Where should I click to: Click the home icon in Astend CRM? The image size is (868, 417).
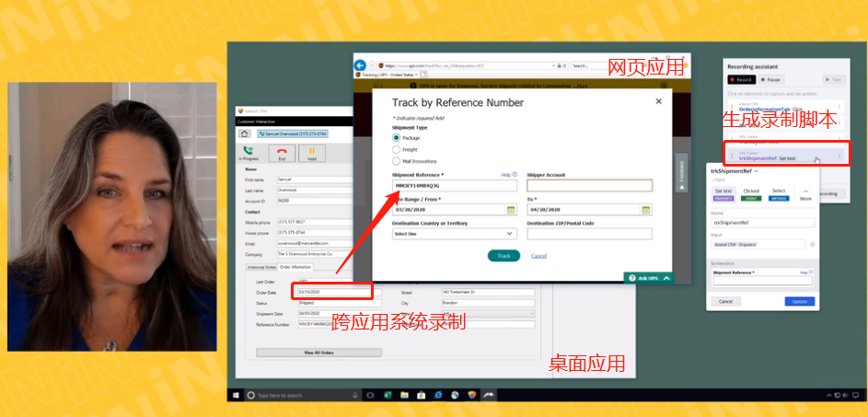(244, 133)
